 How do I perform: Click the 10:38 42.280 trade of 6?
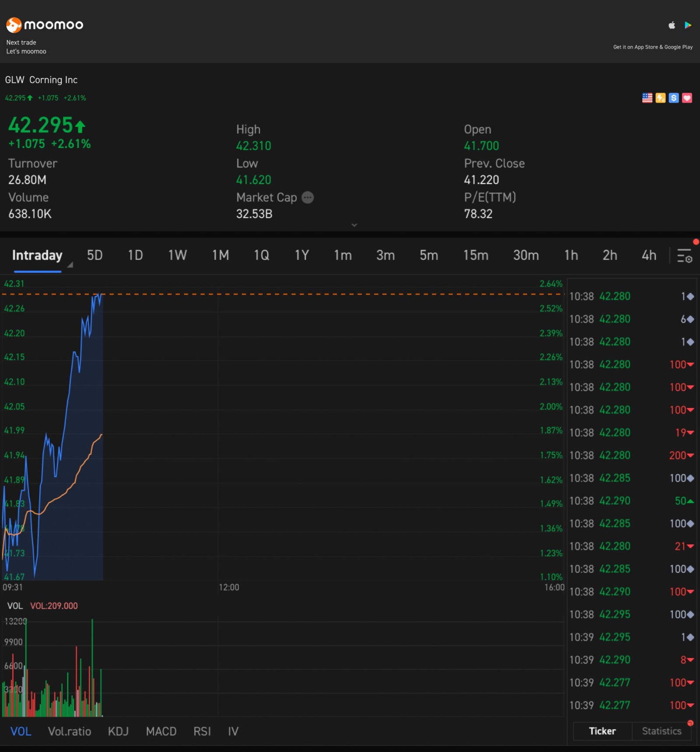click(631, 319)
